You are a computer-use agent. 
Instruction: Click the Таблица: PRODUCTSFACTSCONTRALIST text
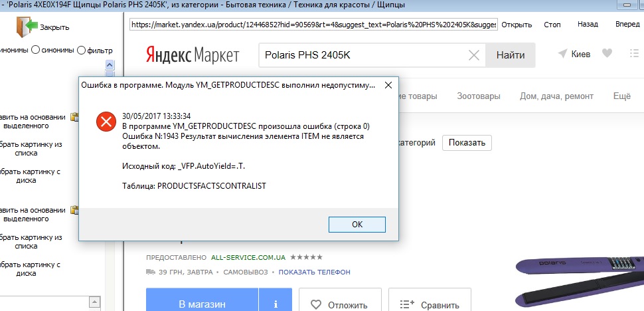tap(195, 186)
